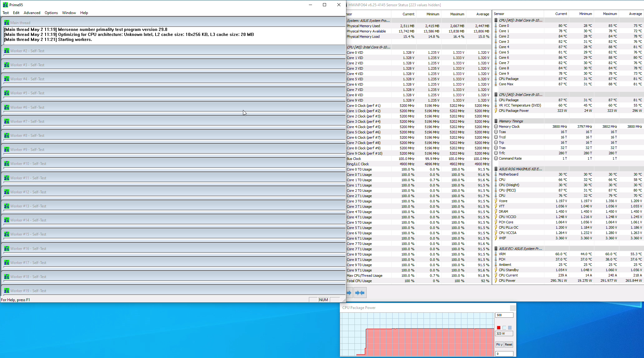Click the Vcore voltage lightning icon
This screenshot has height=358, width=644.
coord(496,201)
